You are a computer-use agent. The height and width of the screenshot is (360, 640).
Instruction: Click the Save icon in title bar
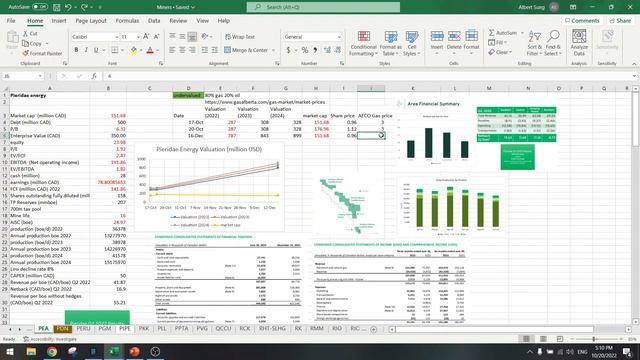point(57,7)
